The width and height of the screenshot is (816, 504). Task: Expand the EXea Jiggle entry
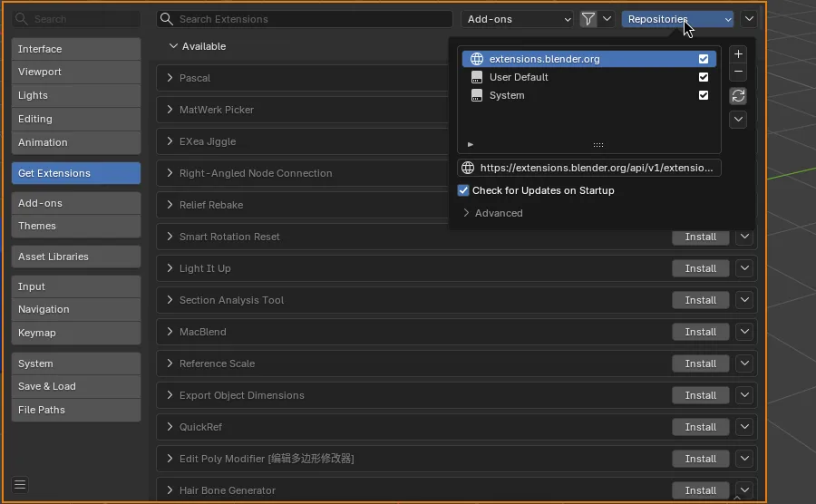(170, 141)
